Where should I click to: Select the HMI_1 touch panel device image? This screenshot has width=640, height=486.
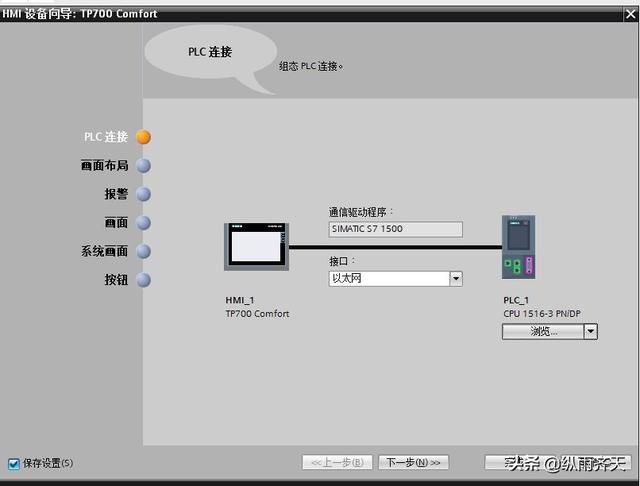[x=256, y=246]
